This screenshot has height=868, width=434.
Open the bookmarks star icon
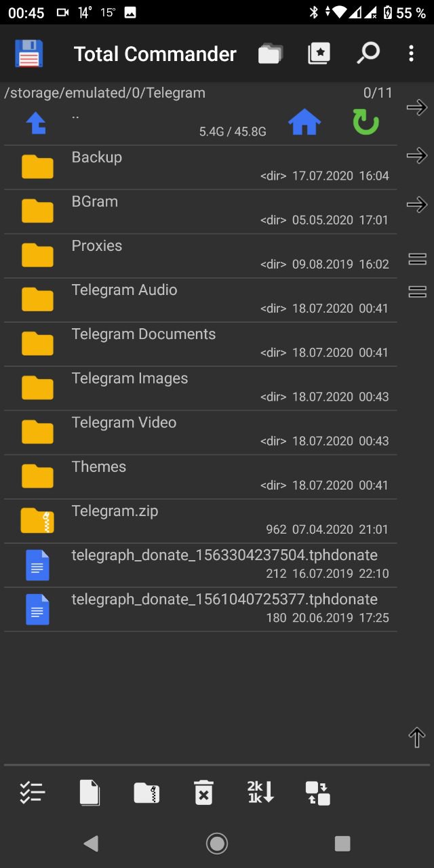(319, 54)
